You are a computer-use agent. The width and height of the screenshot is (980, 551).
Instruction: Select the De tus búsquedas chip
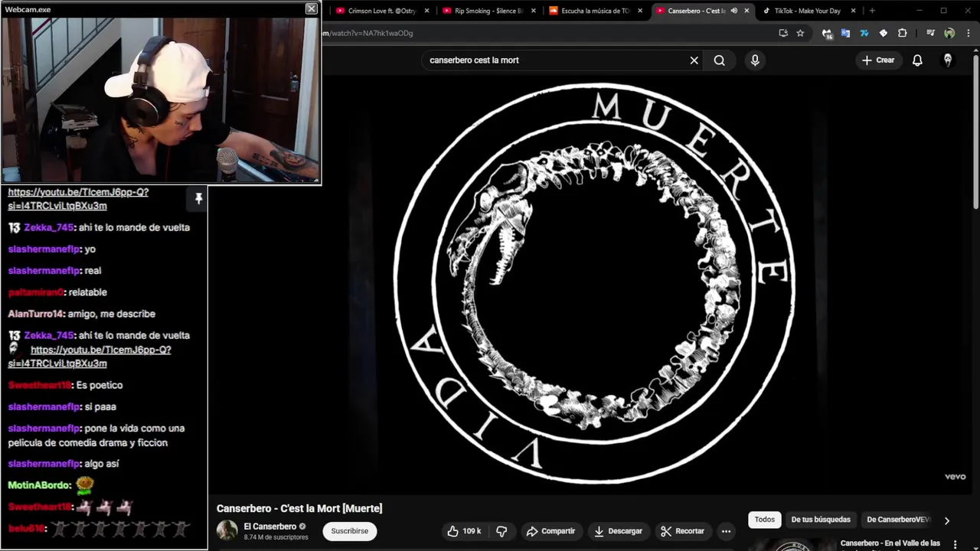pyautogui.click(x=821, y=520)
